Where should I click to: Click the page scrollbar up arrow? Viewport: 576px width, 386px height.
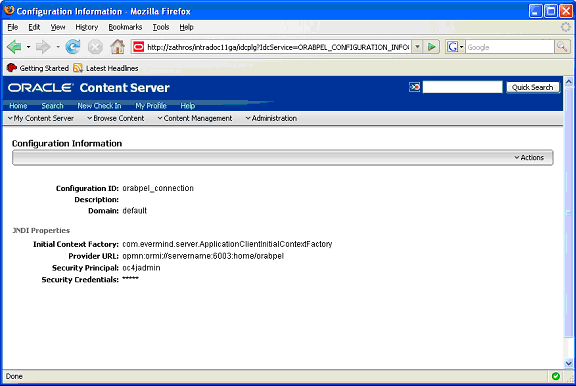569,82
